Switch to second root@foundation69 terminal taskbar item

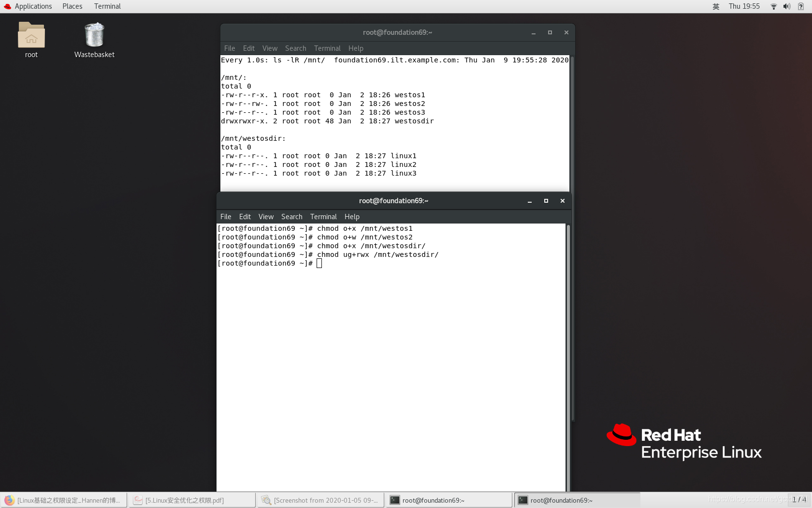(x=577, y=500)
